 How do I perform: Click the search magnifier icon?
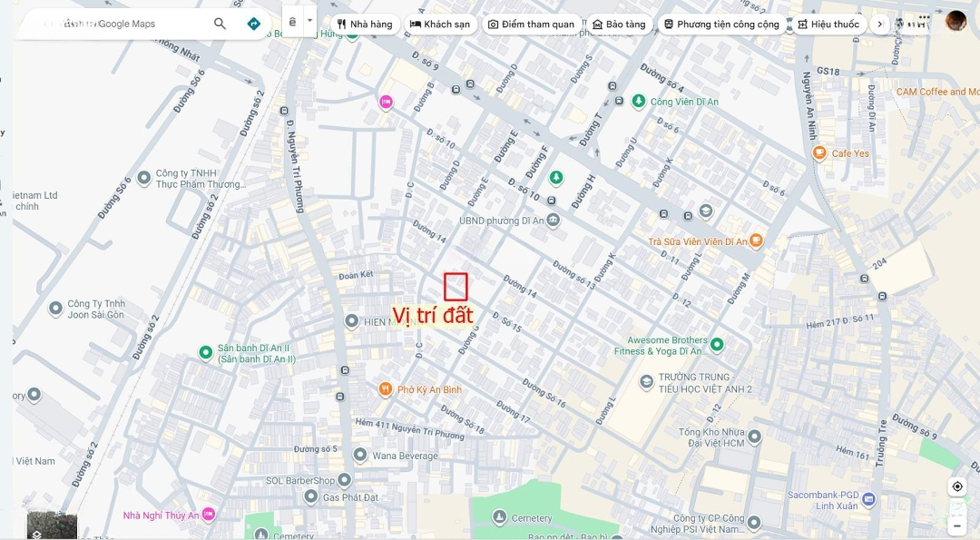coord(220,24)
